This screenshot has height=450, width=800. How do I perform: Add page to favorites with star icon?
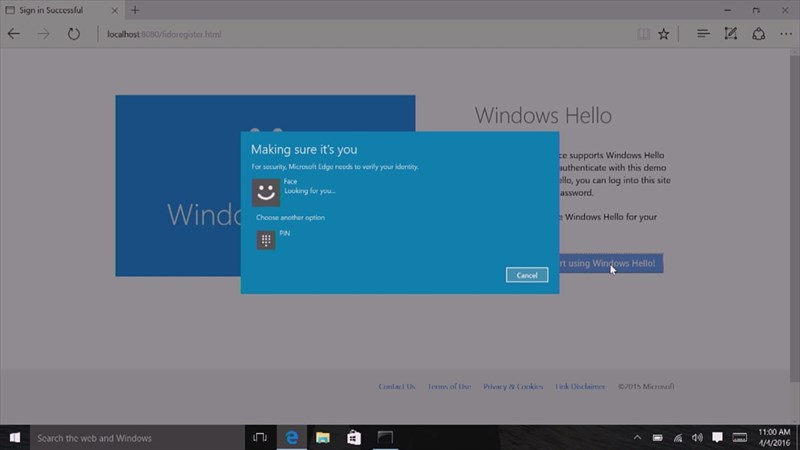click(x=663, y=34)
